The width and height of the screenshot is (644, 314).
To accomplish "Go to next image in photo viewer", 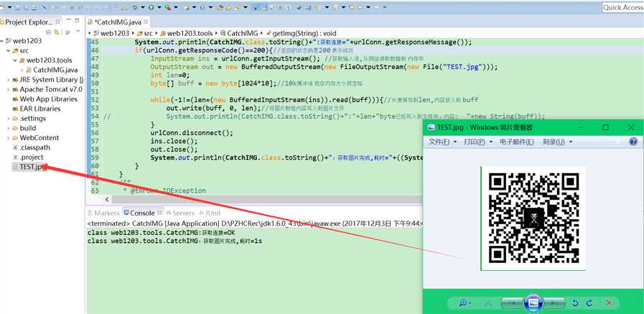I will pos(554,303).
